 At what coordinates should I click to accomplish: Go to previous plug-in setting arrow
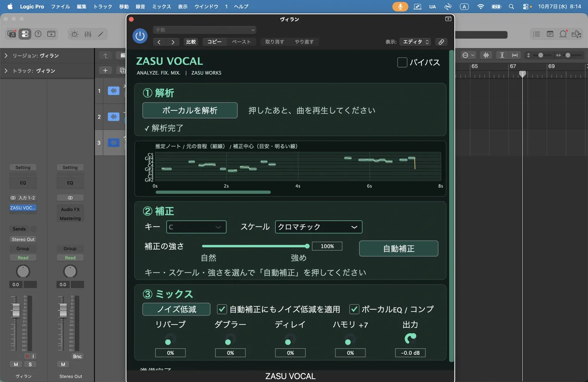(x=159, y=42)
